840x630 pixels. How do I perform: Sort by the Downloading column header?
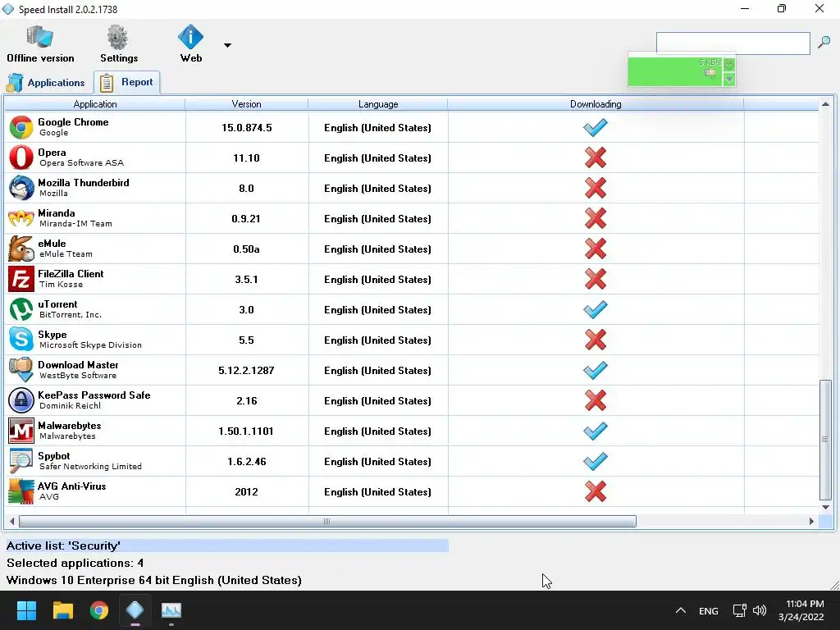(x=596, y=104)
